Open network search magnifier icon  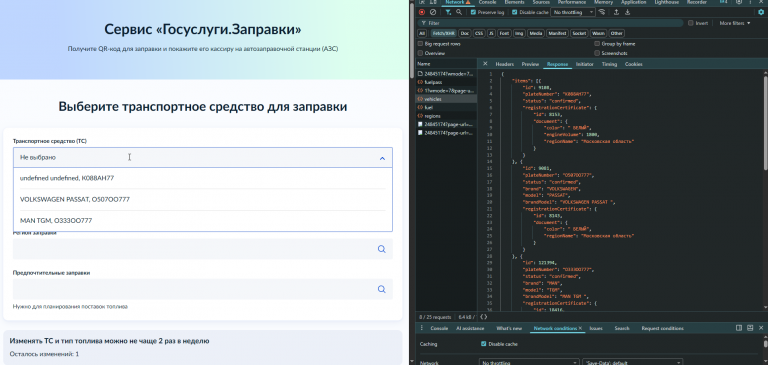pos(459,12)
